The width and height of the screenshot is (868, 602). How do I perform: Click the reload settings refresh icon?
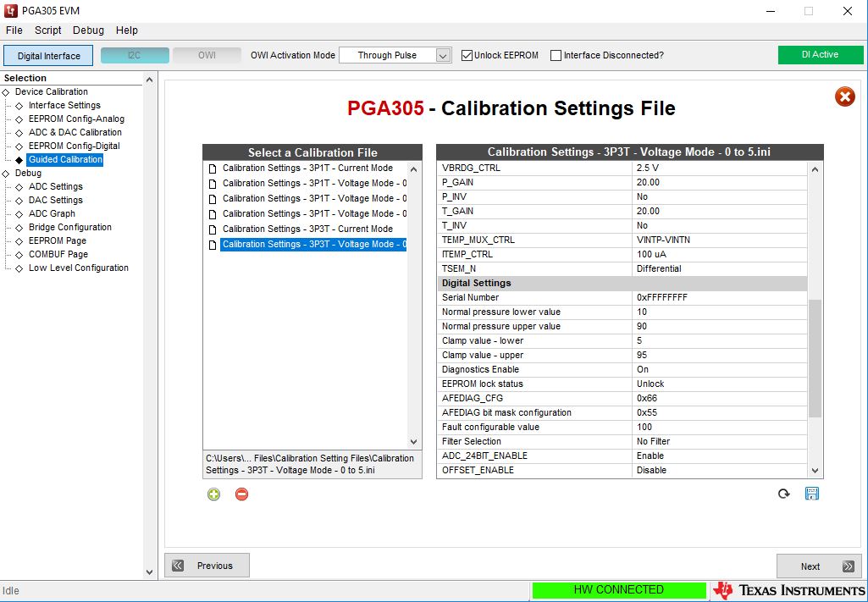[x=784, y=494]
